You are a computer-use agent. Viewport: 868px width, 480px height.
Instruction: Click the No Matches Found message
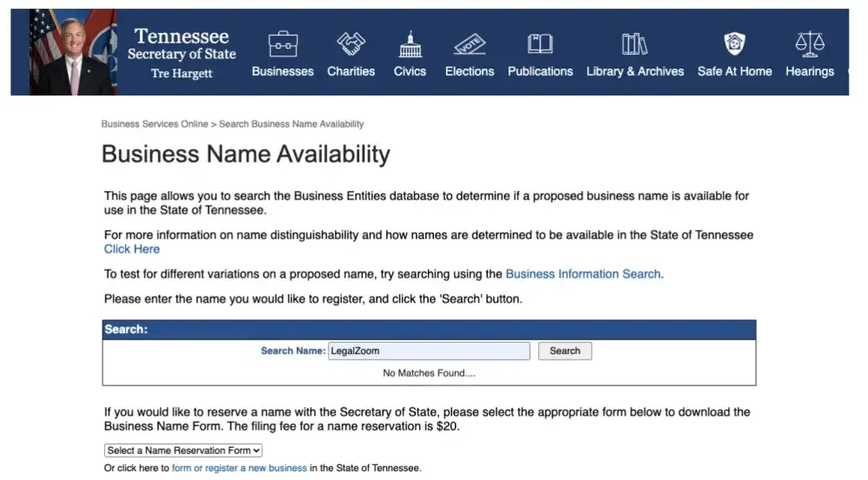pos(429,373)
